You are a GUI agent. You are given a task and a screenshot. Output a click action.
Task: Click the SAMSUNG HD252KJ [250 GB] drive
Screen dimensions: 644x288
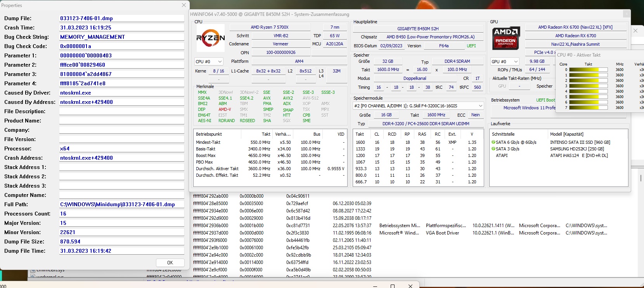(577, 149)
